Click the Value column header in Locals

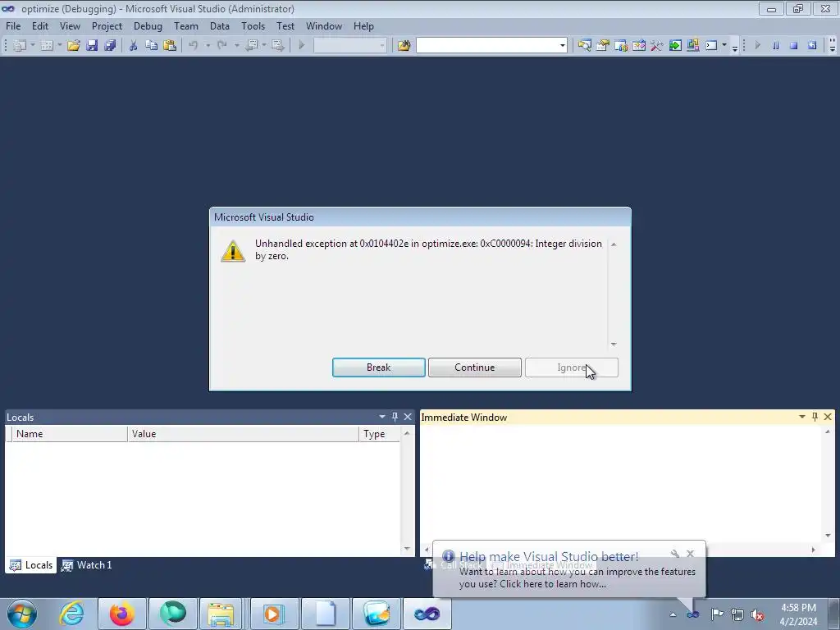tap(243, 434)
